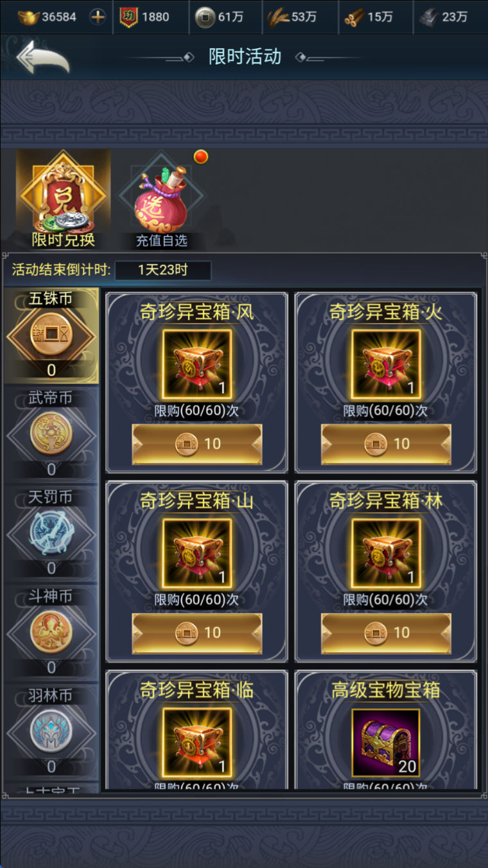Screen dimensions: 488x868
Task: Select the 武帝币 coin tab
Action: (51, 434)
